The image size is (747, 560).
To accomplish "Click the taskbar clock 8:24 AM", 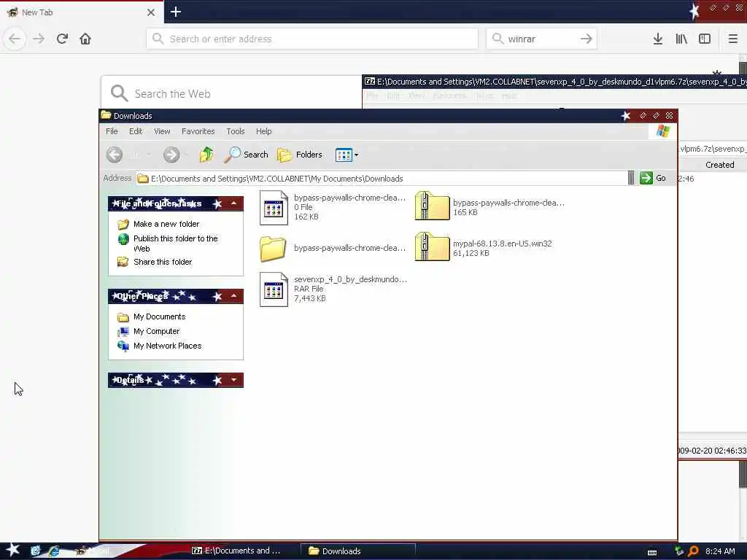I will click(720, 551).
